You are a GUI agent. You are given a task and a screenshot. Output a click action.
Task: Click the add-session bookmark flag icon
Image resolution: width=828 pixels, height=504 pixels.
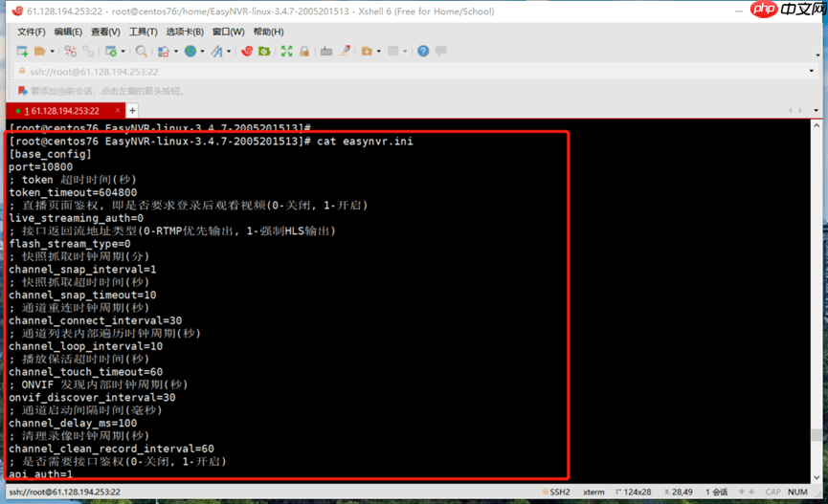tap(23, 91)
